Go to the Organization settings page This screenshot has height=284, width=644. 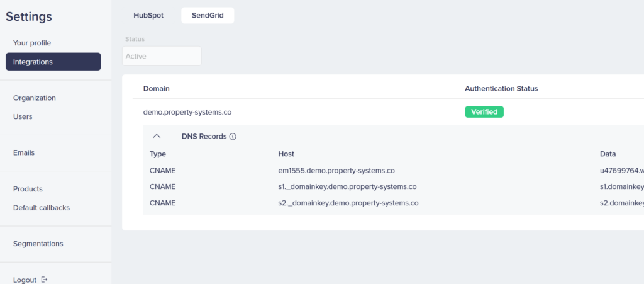click(35, 98)
